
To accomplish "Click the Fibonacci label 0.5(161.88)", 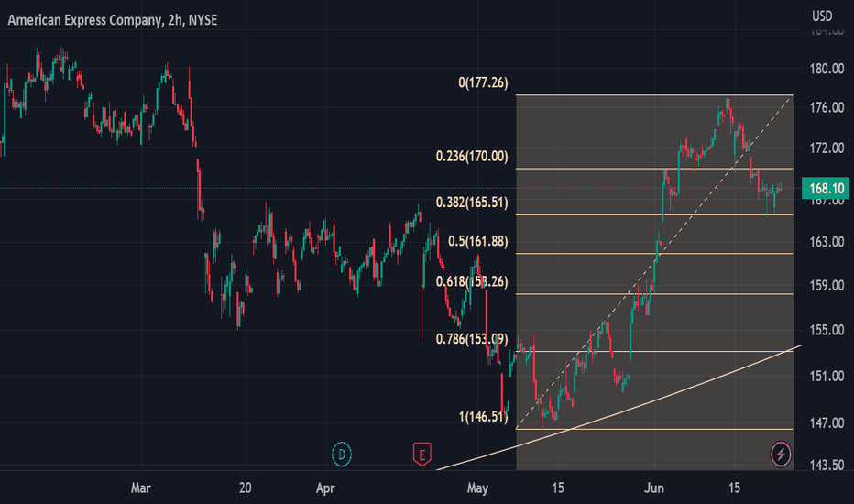I will coord(477,241).
